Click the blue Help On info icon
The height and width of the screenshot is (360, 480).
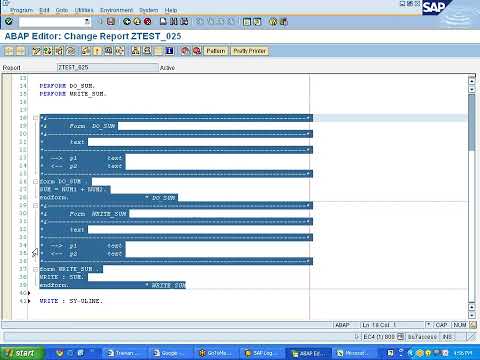pos(169,51)
